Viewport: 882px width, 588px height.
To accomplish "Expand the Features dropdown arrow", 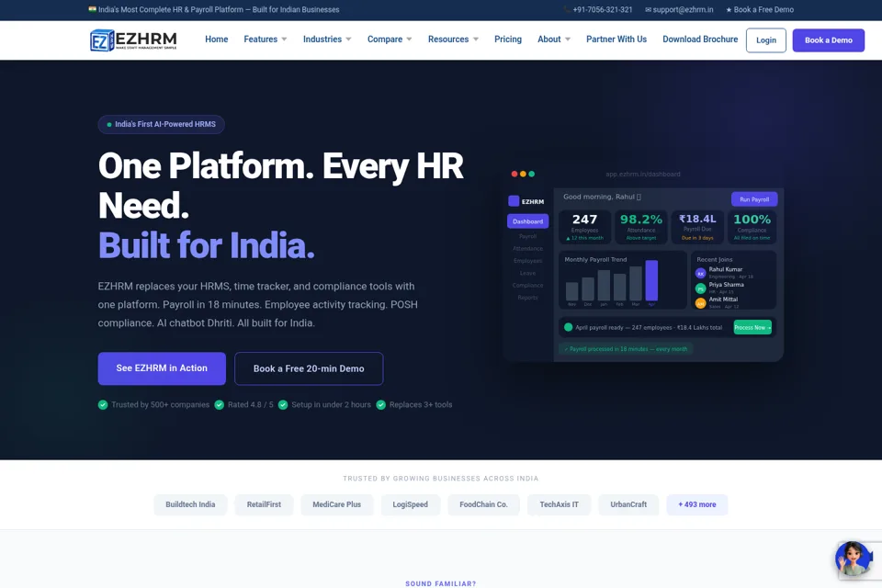I will click(284, 40).
